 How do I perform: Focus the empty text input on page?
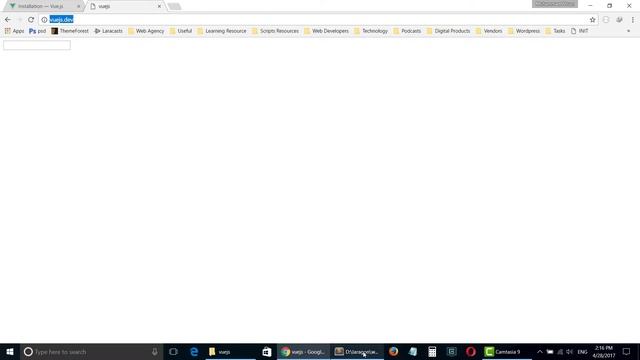tap(37, 45)
